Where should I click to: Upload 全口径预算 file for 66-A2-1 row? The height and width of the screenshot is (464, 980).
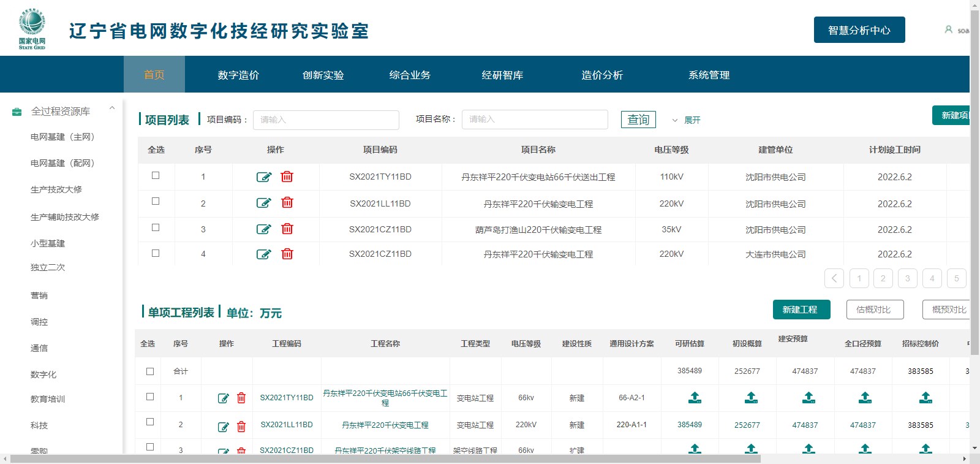pos(865,397)
